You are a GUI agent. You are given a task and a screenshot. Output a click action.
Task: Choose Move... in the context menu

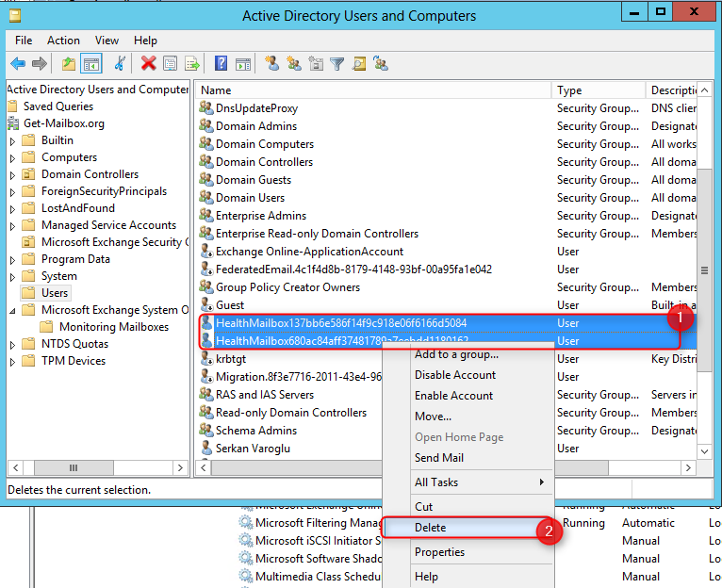click(468, 416)
